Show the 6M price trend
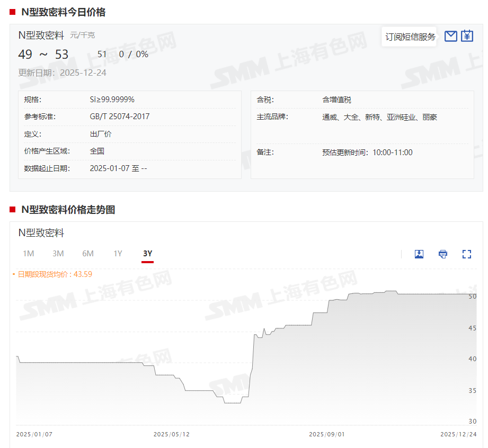Viewport: 488px width, 448px height. (x=88, y=254)
